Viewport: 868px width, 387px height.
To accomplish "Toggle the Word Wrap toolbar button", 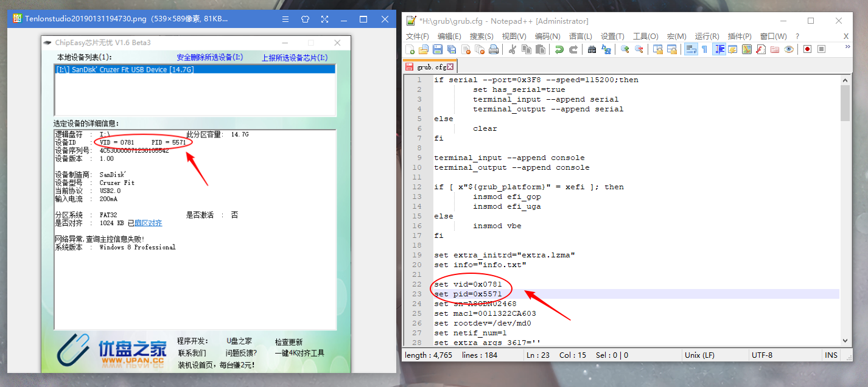I will [x=690, y=49].
